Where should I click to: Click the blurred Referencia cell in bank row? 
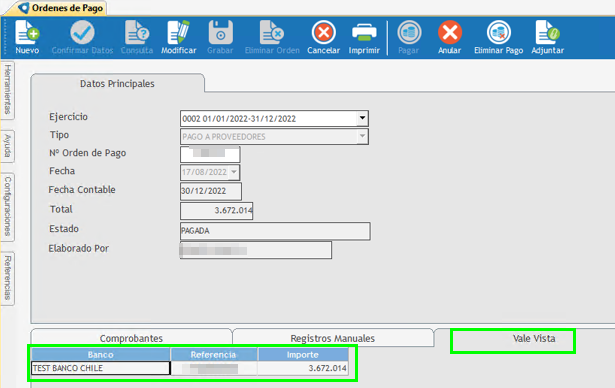(214, 368)
